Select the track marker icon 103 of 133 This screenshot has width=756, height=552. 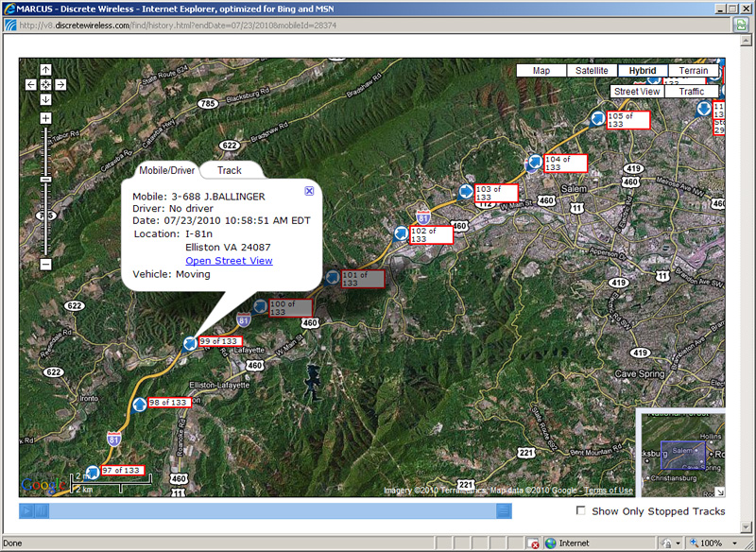[466, 191]
